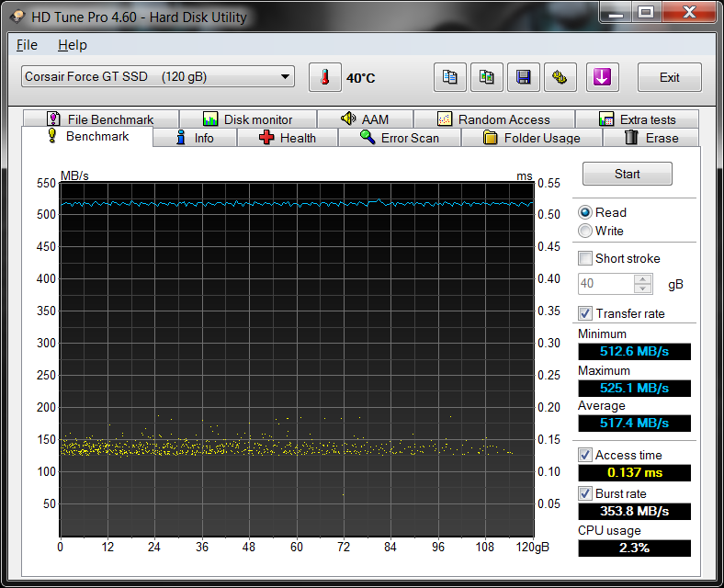
Task: Uncheck the Transfer rate checkbox
Action: click(x=585, y=313)
